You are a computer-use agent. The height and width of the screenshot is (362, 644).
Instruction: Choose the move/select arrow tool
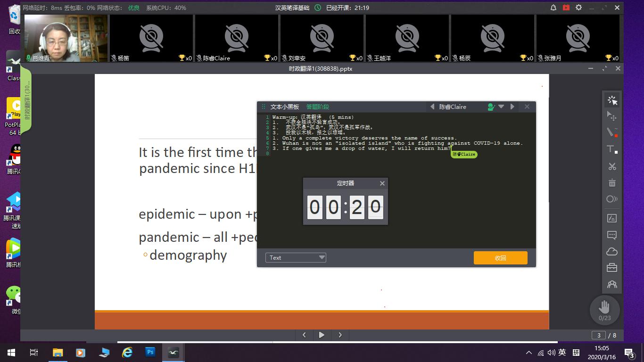click(x=612, y=116)
